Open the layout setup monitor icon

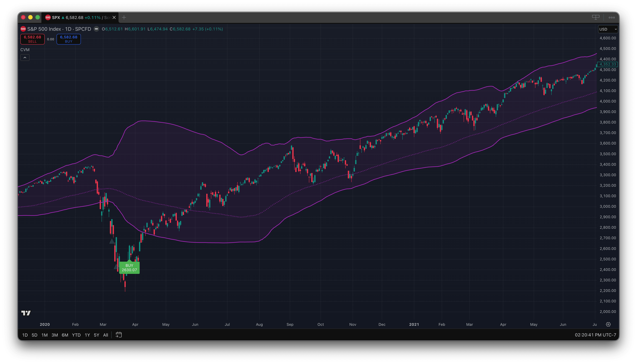tap(595, 17)
